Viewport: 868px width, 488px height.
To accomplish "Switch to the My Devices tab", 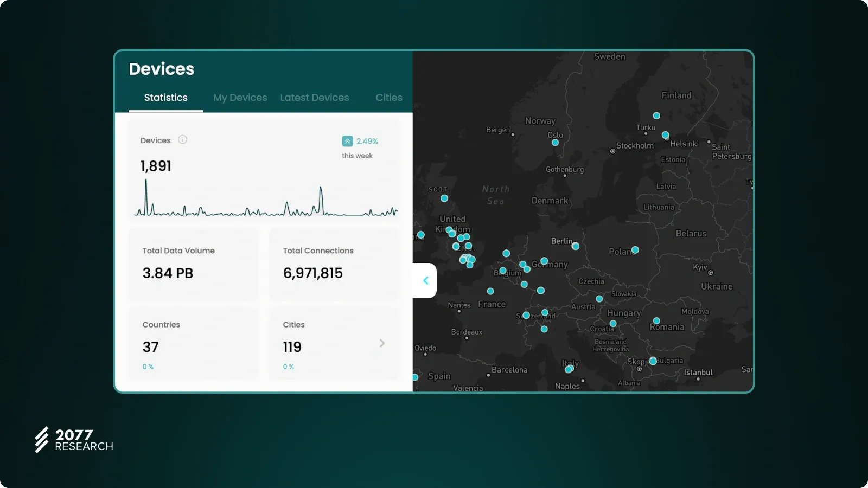I will [240, 98].
